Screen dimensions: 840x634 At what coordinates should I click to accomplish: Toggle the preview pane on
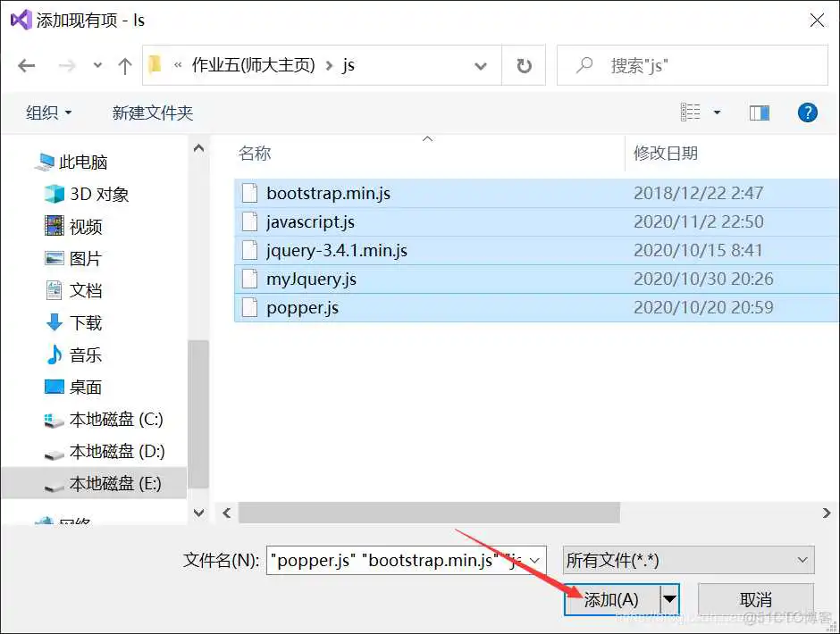coord(759,112)
